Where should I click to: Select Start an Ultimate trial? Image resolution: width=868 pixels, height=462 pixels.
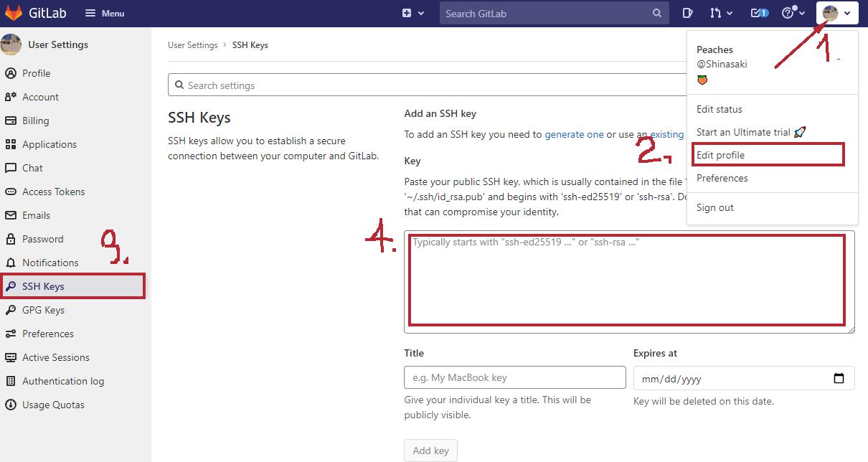point(751,132)
